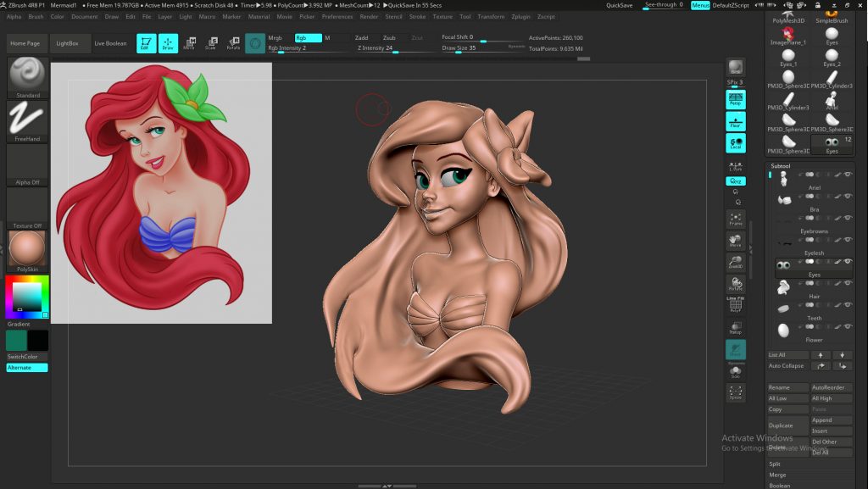Viewport: 868px width, 489px height.
Task: Toggle the Solo mode button
Action: point(736,371)
